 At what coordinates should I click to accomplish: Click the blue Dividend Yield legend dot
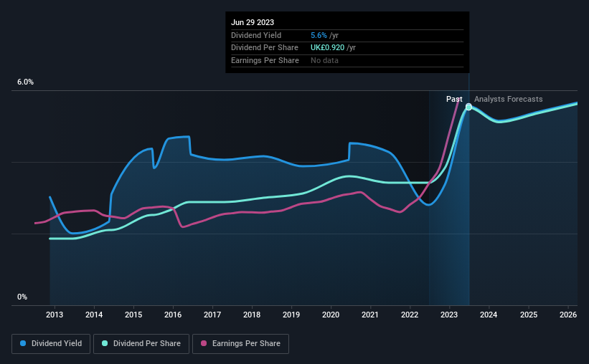[x=23, y=343]
